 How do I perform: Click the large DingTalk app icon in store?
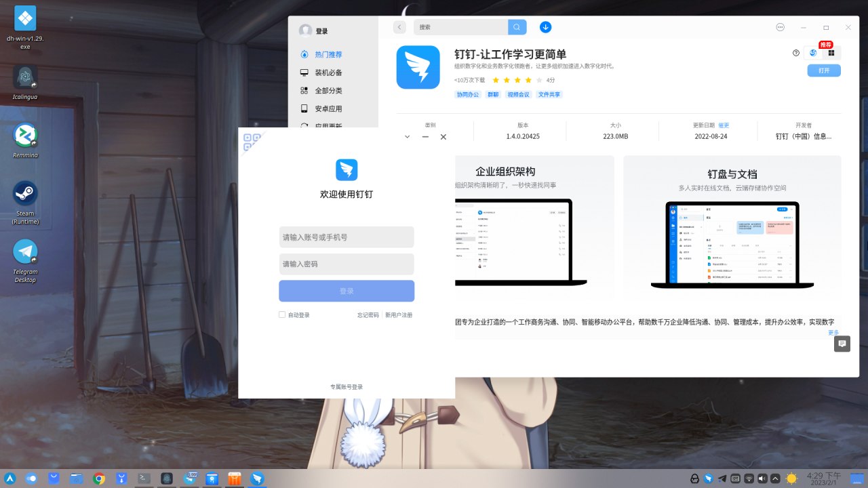click(x=418, y=67)
